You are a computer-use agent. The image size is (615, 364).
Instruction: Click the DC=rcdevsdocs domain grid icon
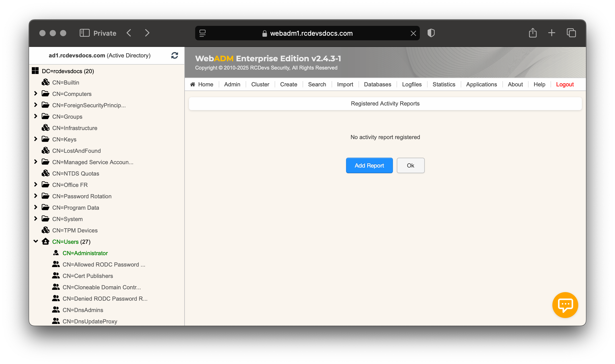[x=35, y=71]
